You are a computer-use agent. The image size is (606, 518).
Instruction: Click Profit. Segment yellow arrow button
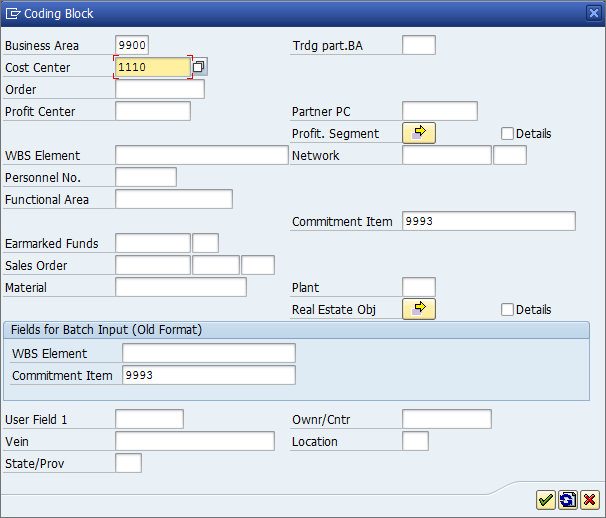click(419, 133)
